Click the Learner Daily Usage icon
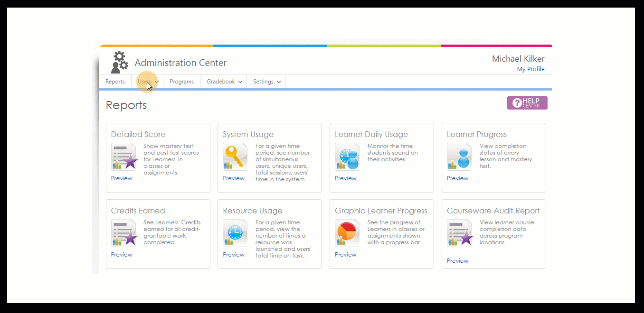The height and width of the screenshot is (313, 644). [347, 157]
